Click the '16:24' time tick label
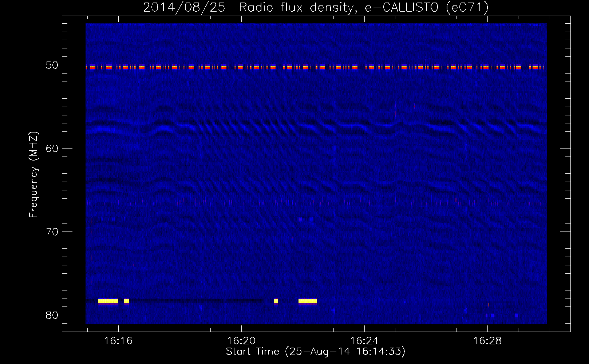Viewport: 589px width, 364px height. [364, 341]
